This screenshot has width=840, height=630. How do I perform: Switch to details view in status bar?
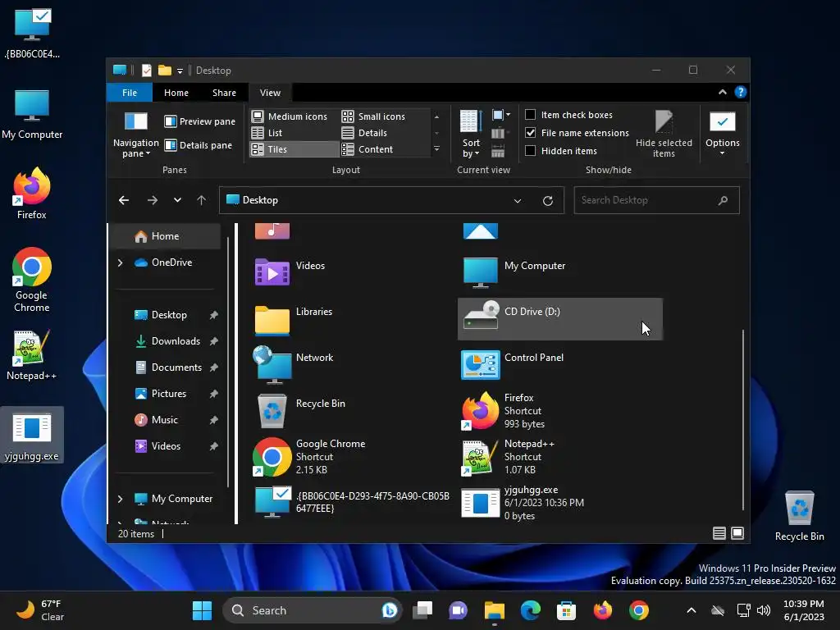pos(719,533)
